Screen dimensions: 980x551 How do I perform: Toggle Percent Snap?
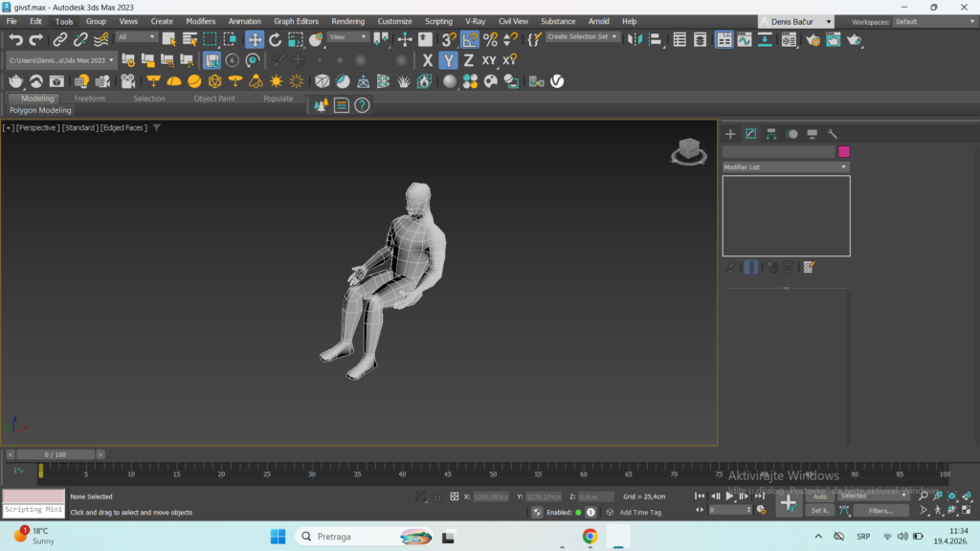(490, 39)
